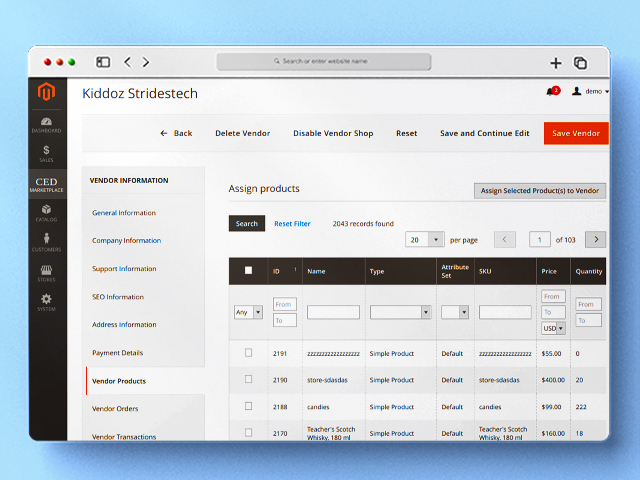
Task: Open the Customers sidebar icon
Action: tap(46, 242)
